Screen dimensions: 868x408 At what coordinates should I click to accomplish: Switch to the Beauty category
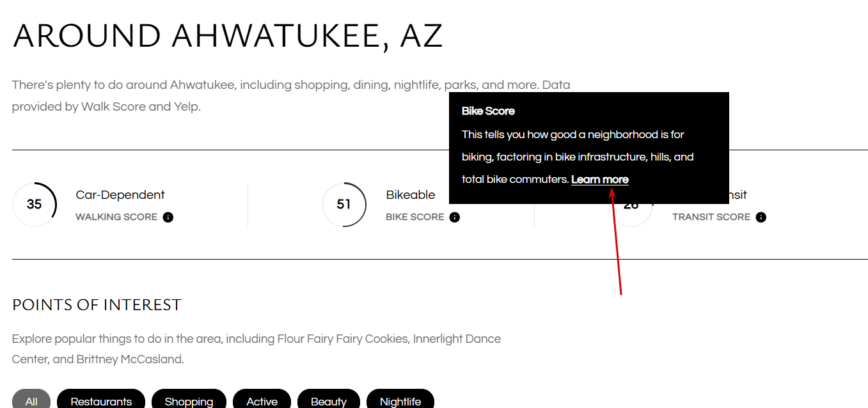tap(329, 400)
